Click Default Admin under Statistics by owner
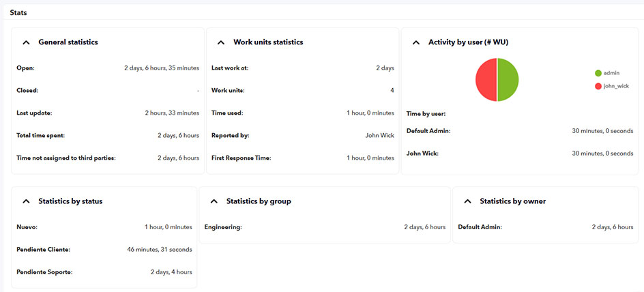The image size is (644, 292). pyautogui.click(x=480, y=227)
